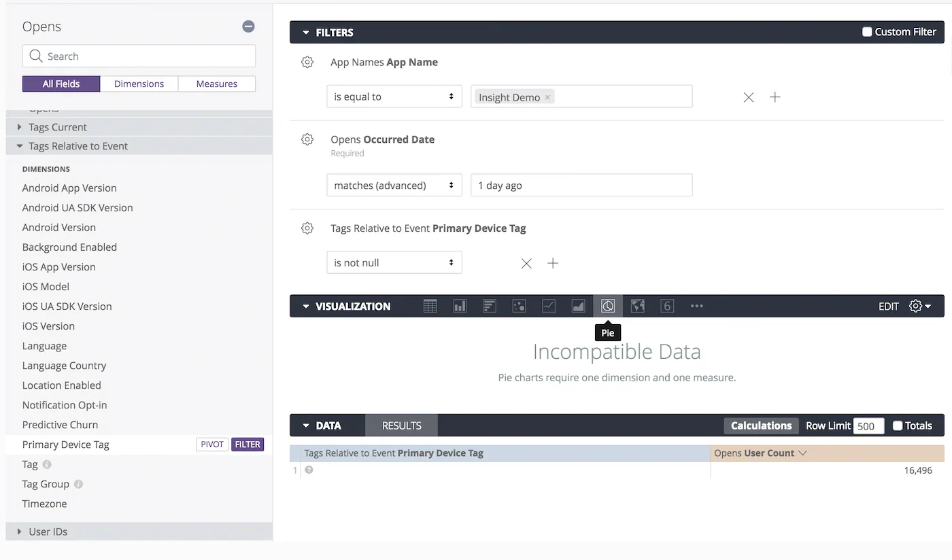The width and height of the screenshot is (952, 560).
Task: Collapse the Opens explore panel
Action: [x=248, y=27]
